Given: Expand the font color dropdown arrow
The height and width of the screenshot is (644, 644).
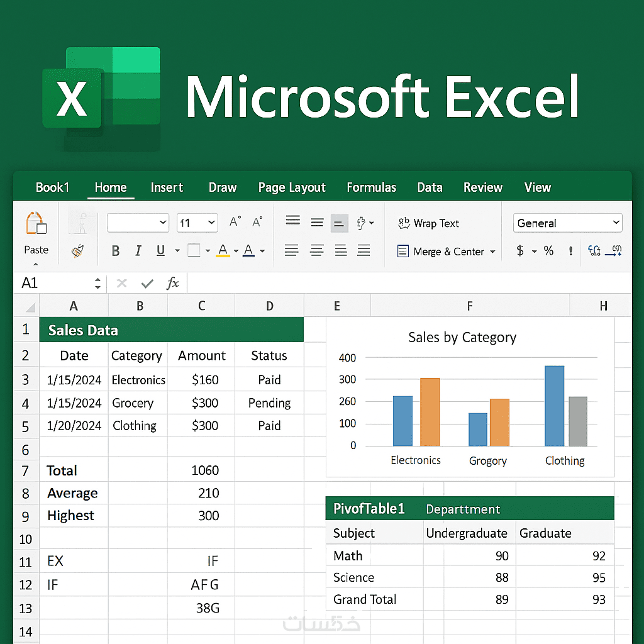Looking at the screenshot, I should coord(262,250).
